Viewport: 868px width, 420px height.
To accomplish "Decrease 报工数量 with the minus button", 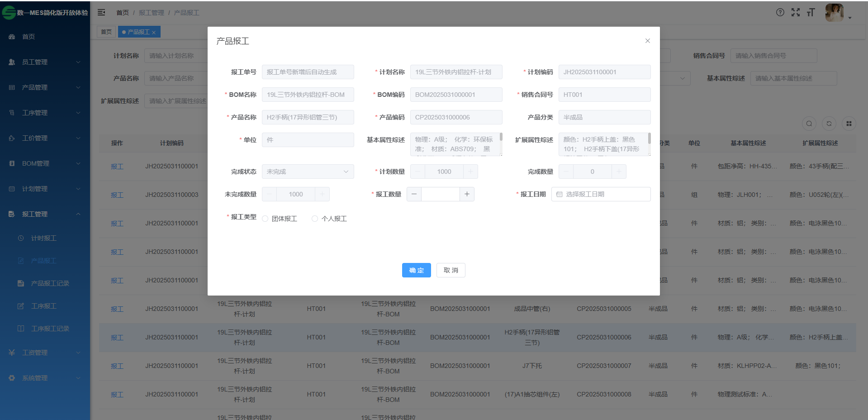I will (414, 194).
